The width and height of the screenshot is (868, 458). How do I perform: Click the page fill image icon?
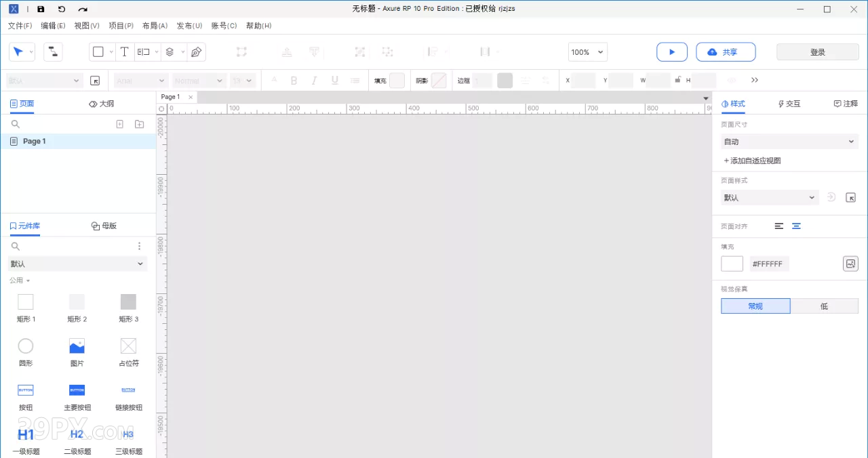click(850, 264)
